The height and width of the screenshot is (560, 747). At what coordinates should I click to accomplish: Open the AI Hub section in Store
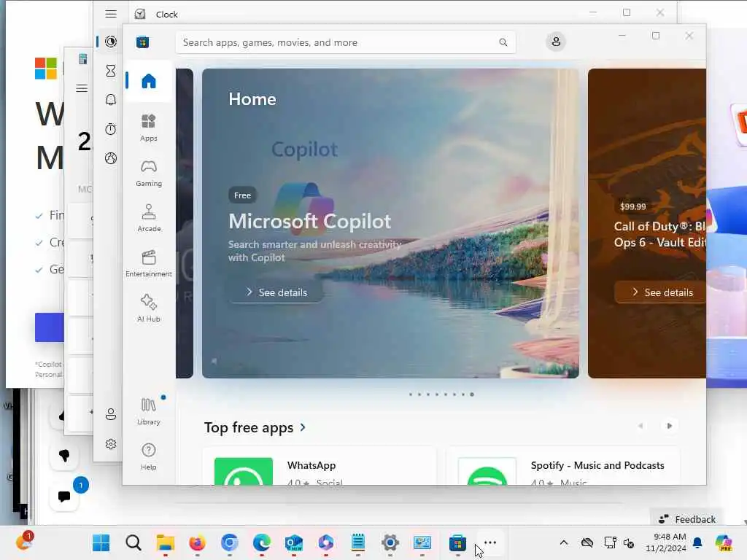[x=149, y=308]
